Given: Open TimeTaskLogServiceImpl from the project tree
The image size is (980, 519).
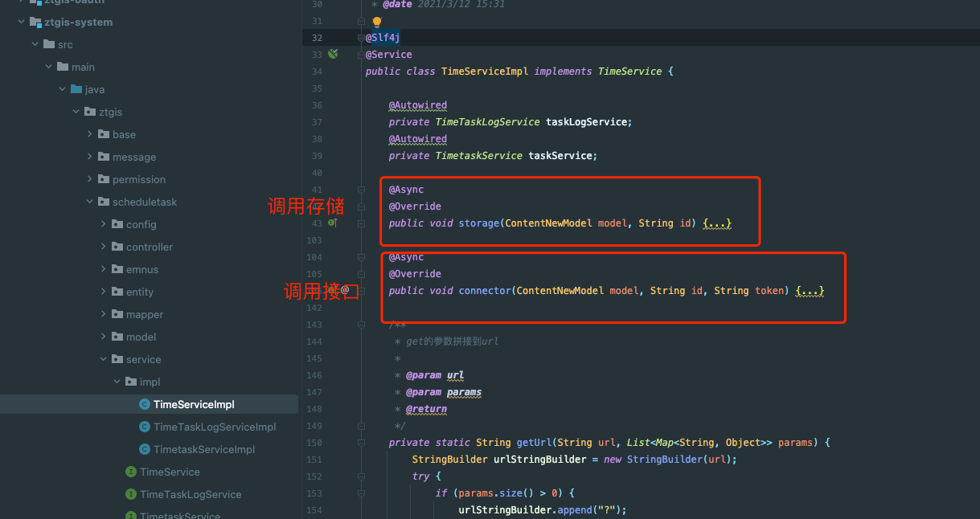Looking at the screenshot, I should tap(214, 427).
